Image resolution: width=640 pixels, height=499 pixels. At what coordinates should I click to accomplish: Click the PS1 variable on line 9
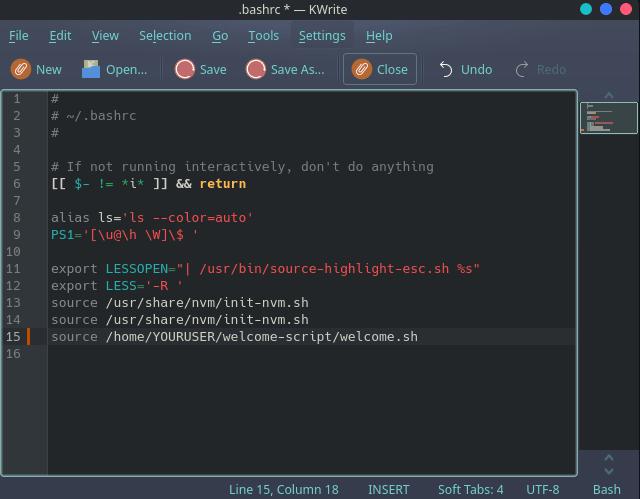(62, 235)
